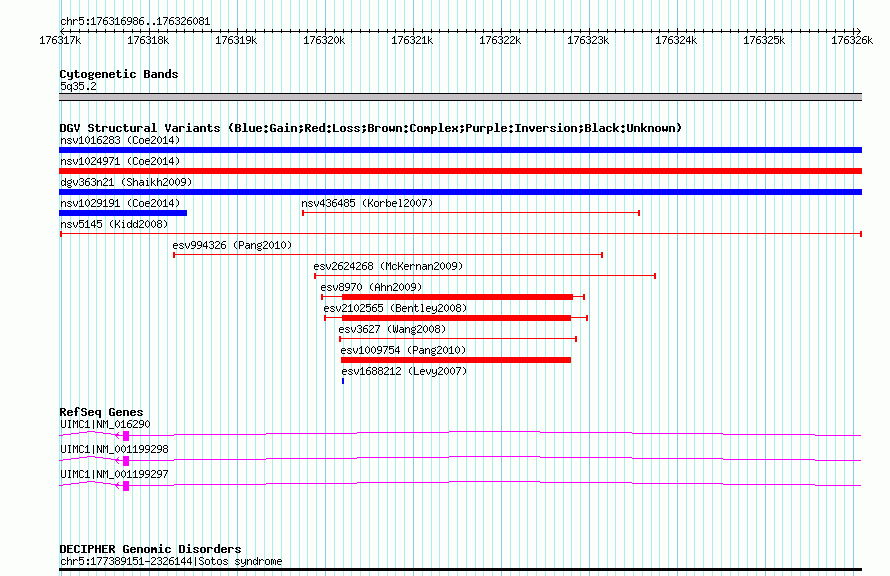Click the 176326k ruler tick label

click(852, 40)
